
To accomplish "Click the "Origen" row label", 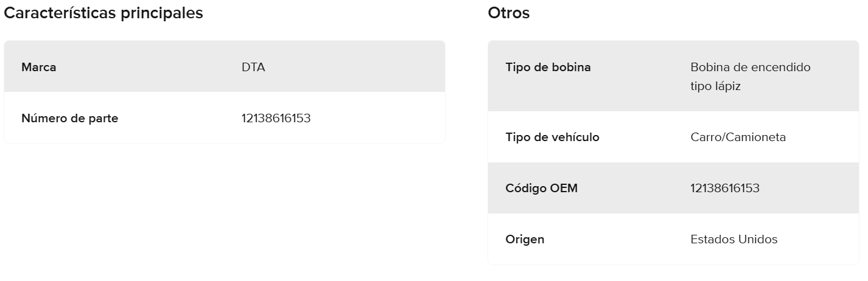I will 525,240.
